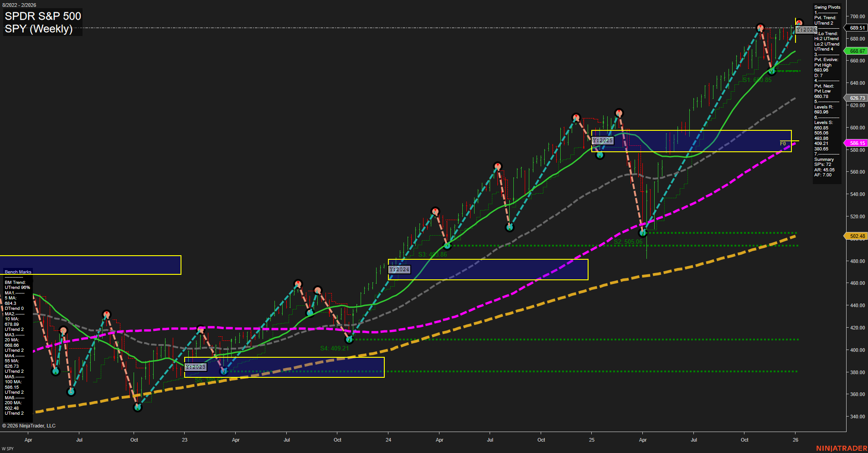Screen dimensions: 868x453
Task: Click the Bench Marks panel label
Action: (x=17, y=271)
